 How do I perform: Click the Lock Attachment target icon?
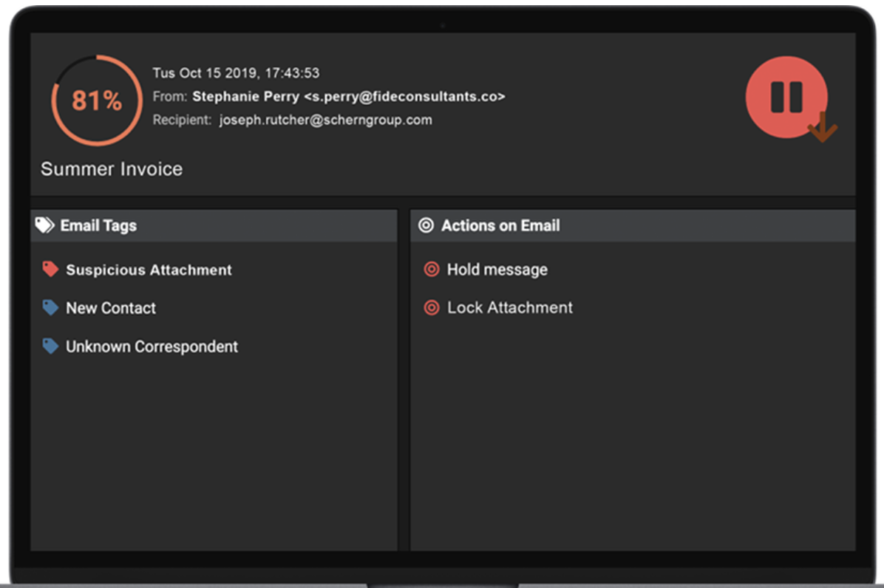[432, 308]
